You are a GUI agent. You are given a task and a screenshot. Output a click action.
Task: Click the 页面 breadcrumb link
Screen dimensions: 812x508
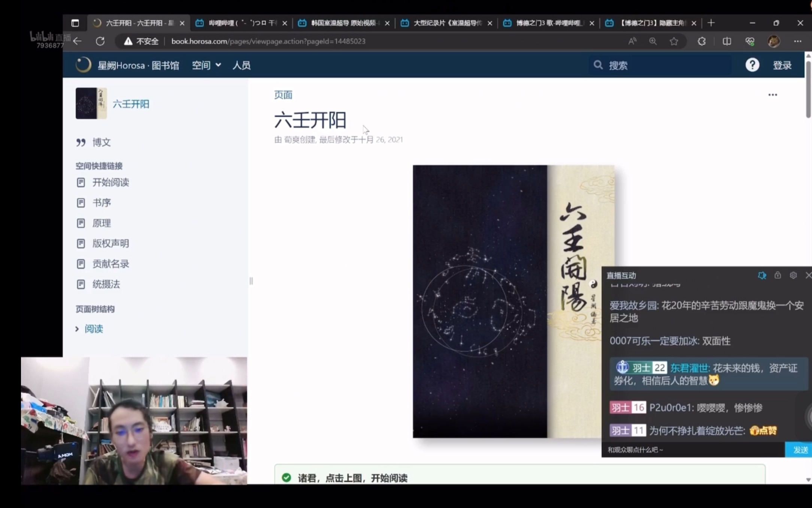click(x=283, y=95)
